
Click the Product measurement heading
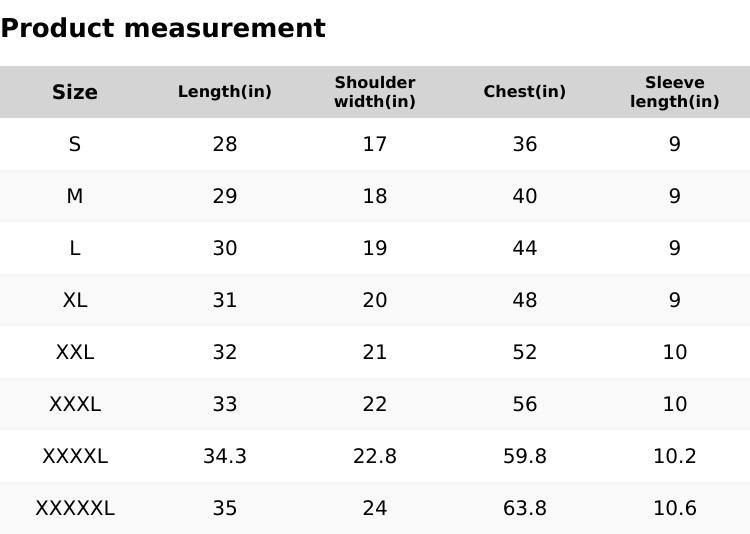click(x=163, y=28)
